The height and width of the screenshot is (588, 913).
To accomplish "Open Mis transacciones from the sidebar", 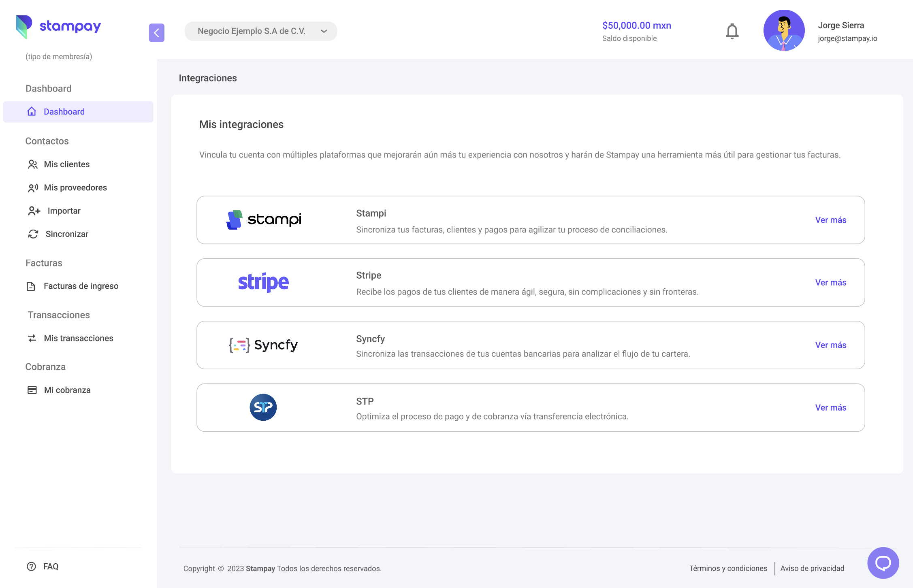I will coord(78,338).
